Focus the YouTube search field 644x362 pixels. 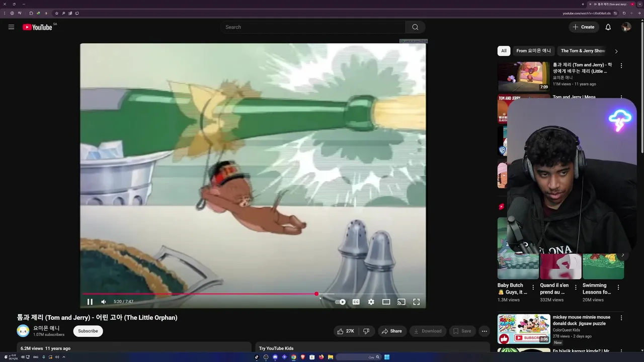[312, 27]
